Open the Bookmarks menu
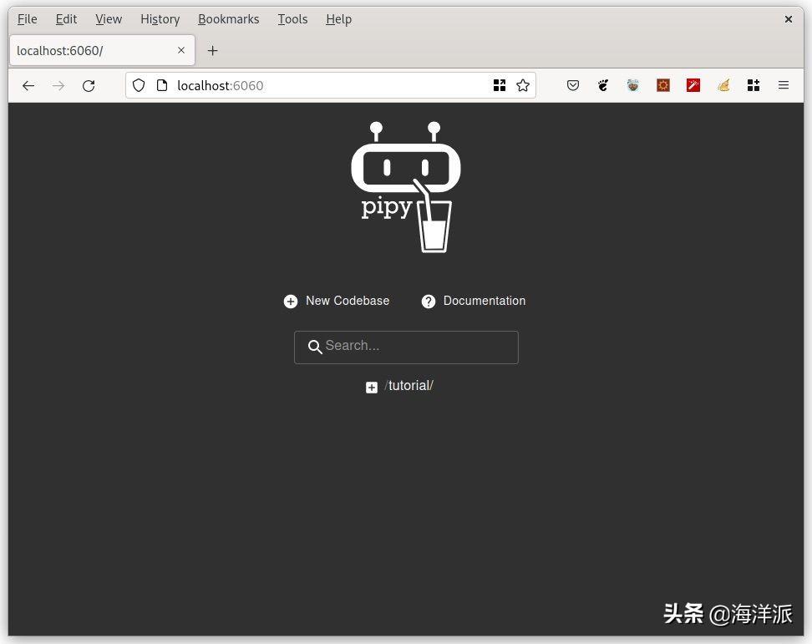 (x=228, y=19)
